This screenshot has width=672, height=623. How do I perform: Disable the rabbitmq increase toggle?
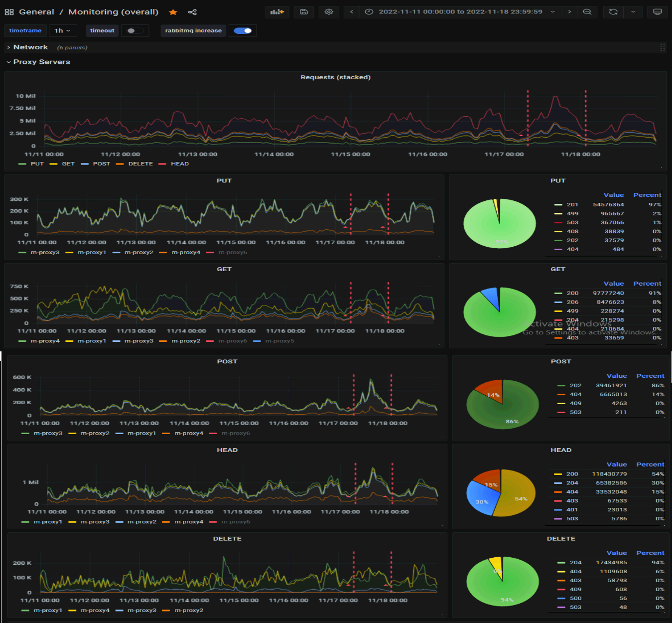243,31
